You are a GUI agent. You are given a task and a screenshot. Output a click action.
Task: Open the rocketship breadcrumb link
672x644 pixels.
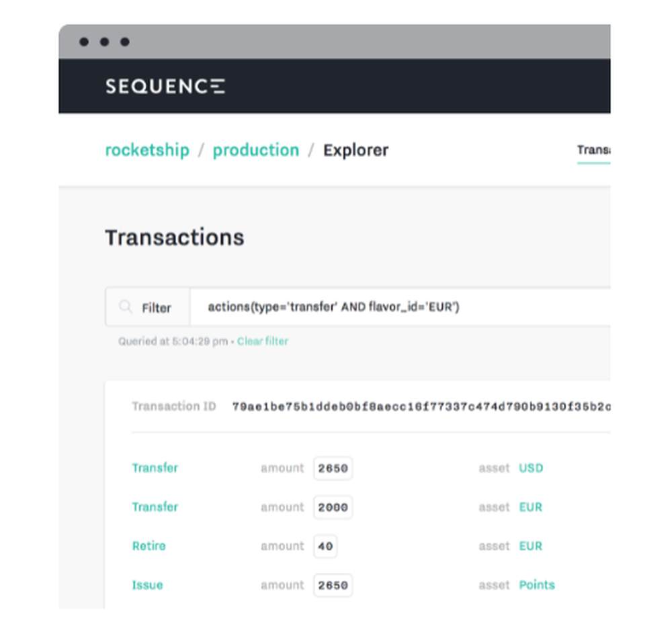coord(147,150)
